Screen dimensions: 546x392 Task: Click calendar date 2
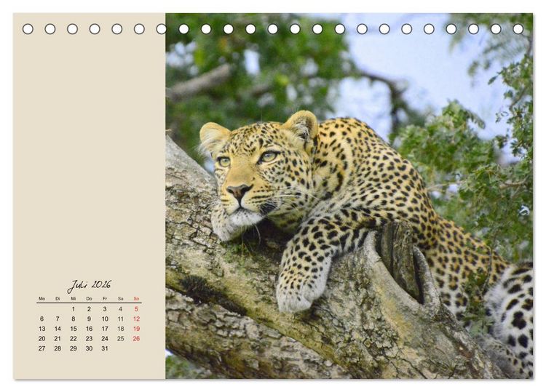point(89,309)
